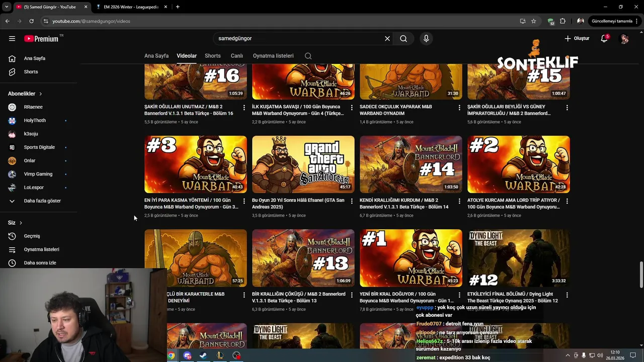Play the Dying Light #12 thumbnail
Image resolution: width=644 pixels, height=362 pixels.
[519, 258]
